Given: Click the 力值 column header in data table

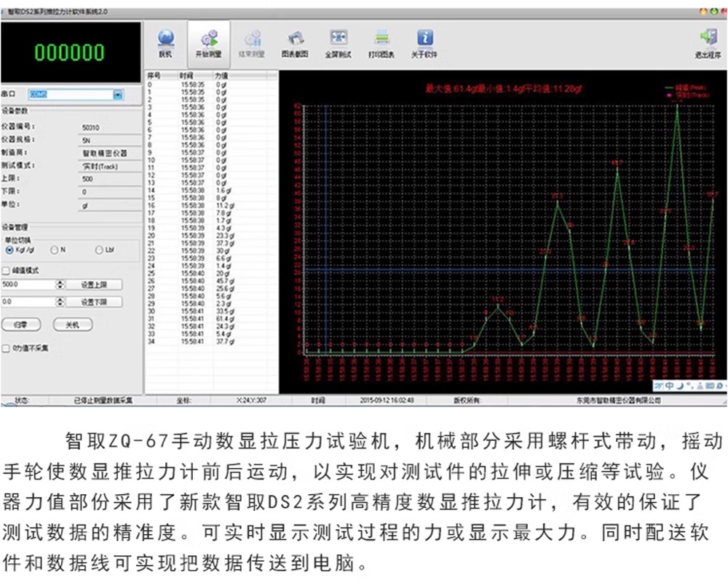Looking at the screenshot, I should (x=221, y=75).
